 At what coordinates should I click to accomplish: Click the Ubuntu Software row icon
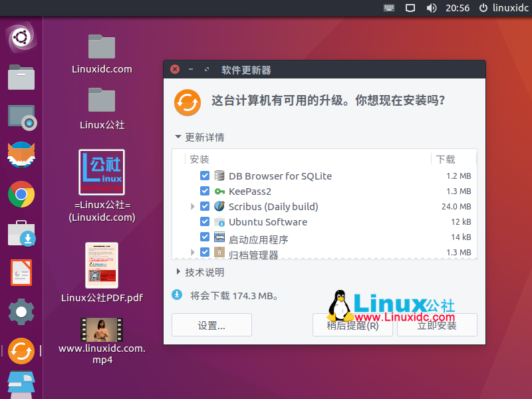click(219, 222)
